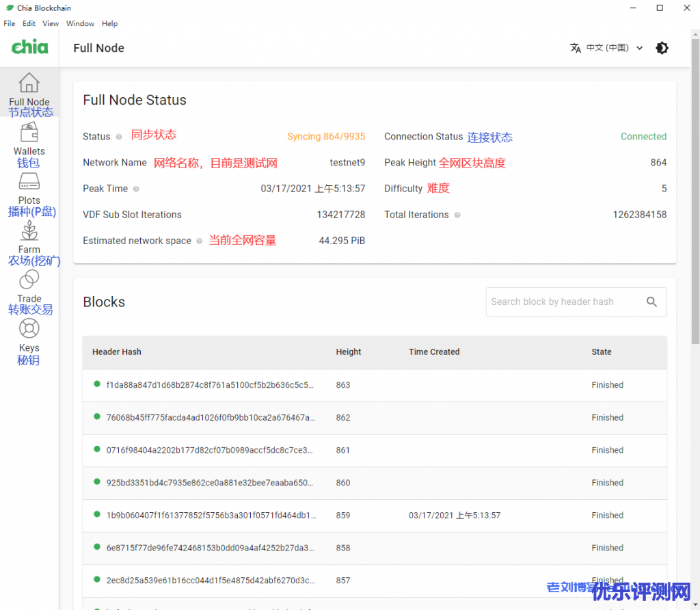Focus the Search block by header hash field

pos(576,302)
